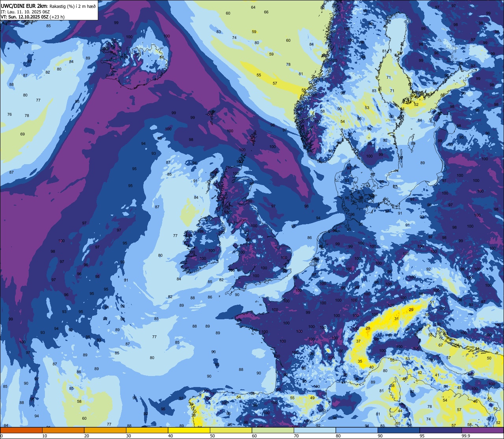Click the legend tick label '80'
504x439 pixels.
coord(338,436)
